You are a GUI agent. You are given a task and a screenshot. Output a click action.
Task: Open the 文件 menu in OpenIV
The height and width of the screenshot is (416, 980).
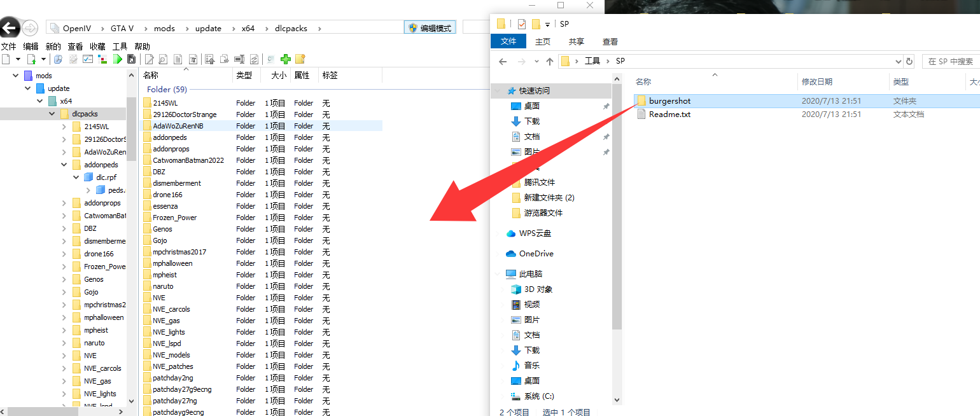pyautogui.click(x=9, y=46)
